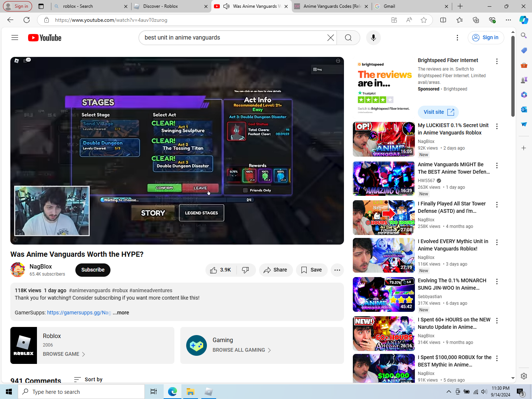Sign in to YouTube
This screenshot has width=532, height=399.
486,38
